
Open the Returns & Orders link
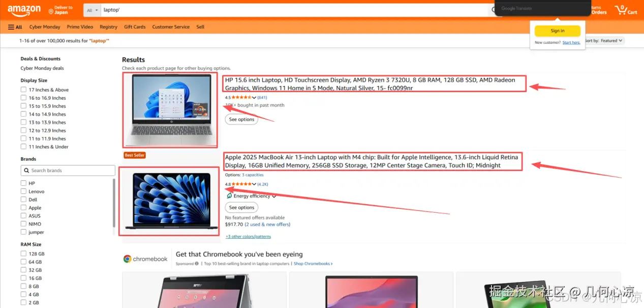click(599, 10)
